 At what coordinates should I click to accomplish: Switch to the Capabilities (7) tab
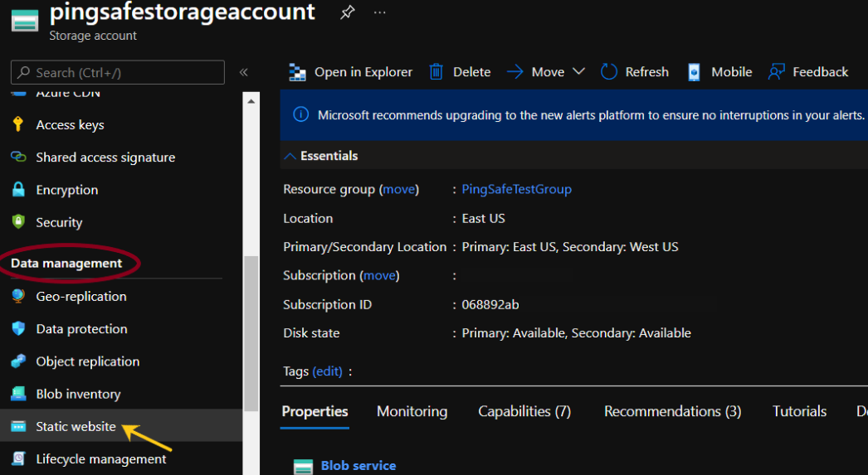[x=524, y=411]
